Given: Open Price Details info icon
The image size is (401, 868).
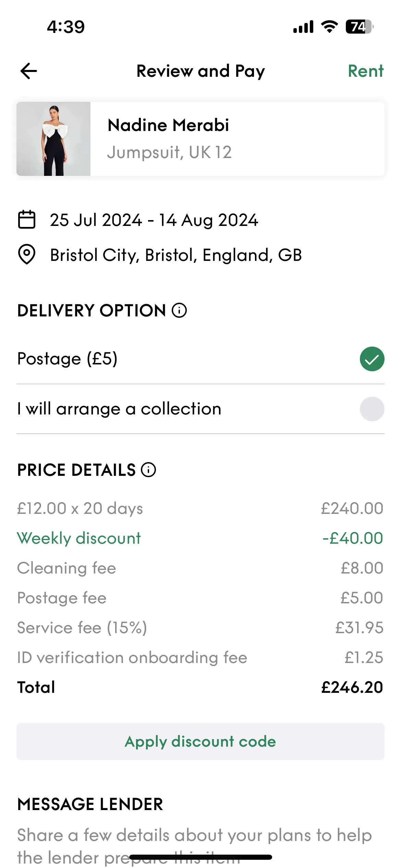Looking at the screenshot, I should click(x=148, y=470).
